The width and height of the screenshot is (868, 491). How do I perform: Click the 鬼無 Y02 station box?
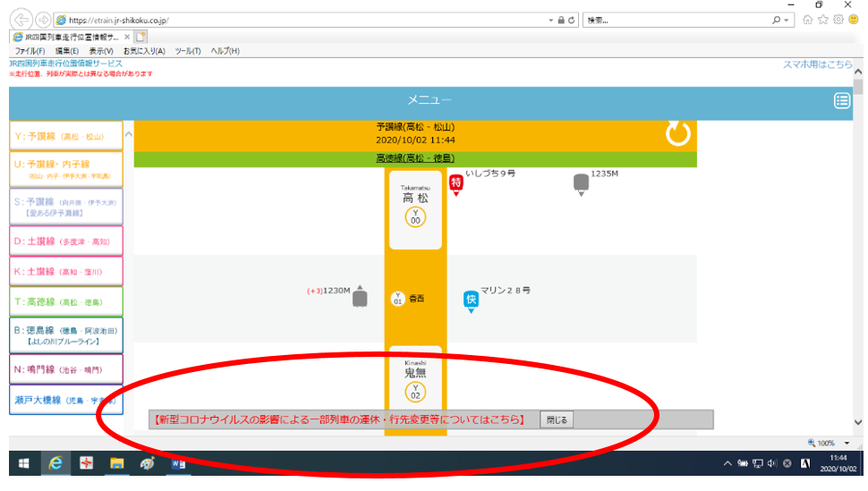click(415, 380)
